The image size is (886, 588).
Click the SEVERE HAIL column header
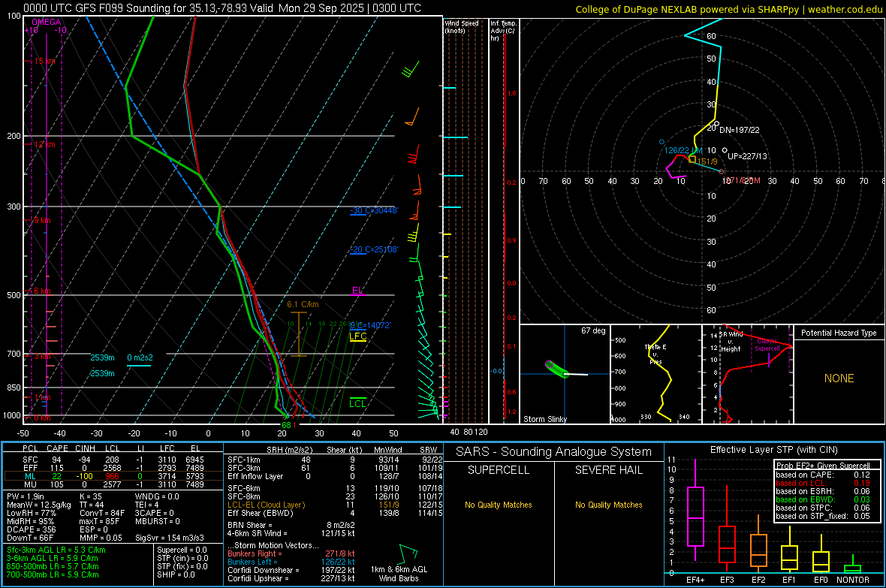click(608, 470)
